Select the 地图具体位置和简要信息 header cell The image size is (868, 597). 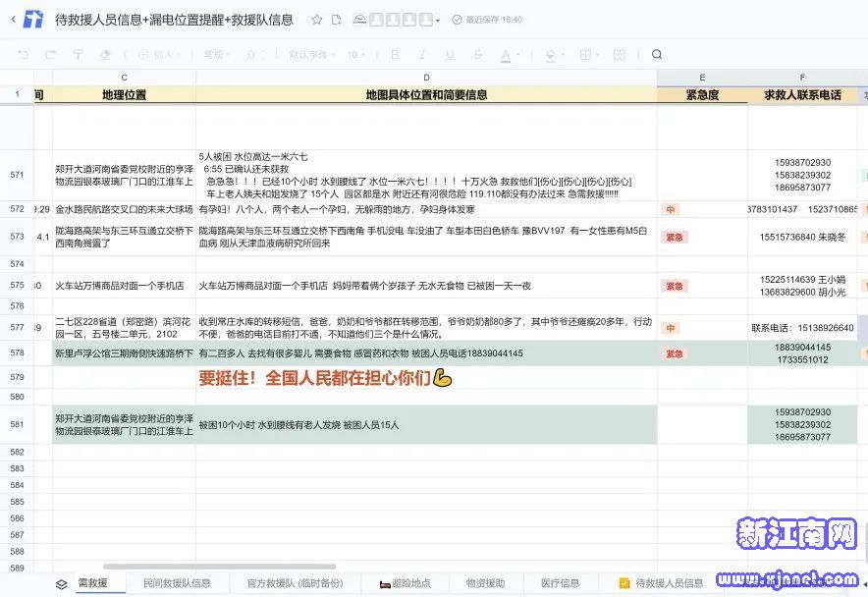pos(426,94)
